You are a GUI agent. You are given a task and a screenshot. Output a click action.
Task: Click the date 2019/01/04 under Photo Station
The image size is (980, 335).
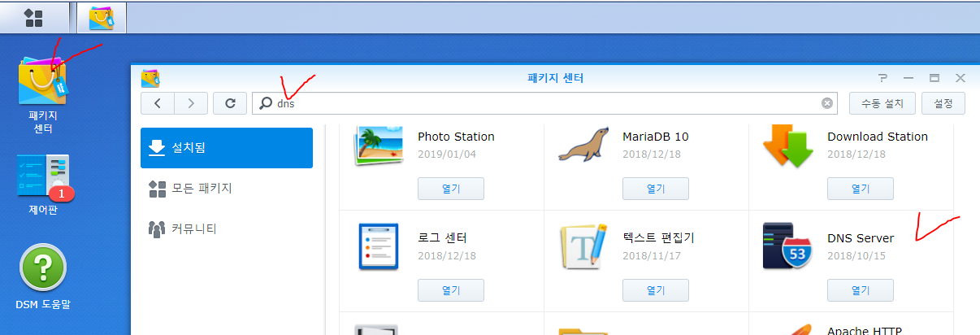click(445, 154)
